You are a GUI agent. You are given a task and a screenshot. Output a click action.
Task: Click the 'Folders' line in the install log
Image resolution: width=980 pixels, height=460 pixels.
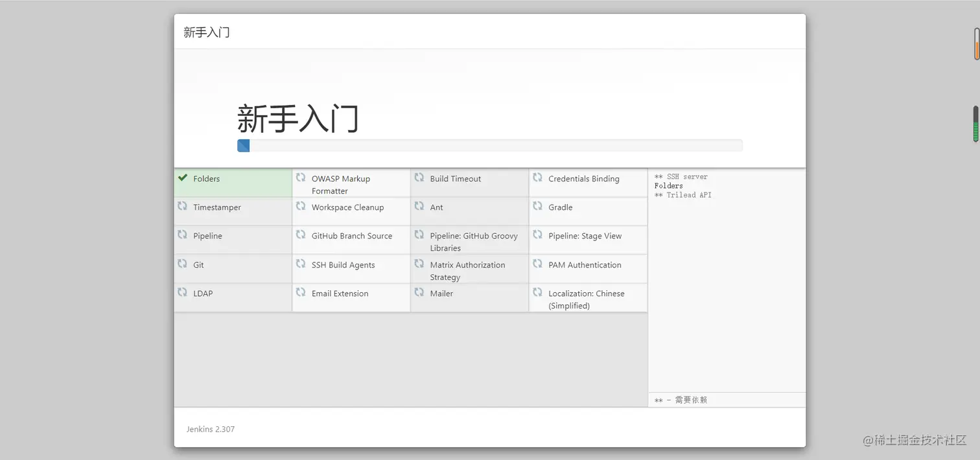669,186
